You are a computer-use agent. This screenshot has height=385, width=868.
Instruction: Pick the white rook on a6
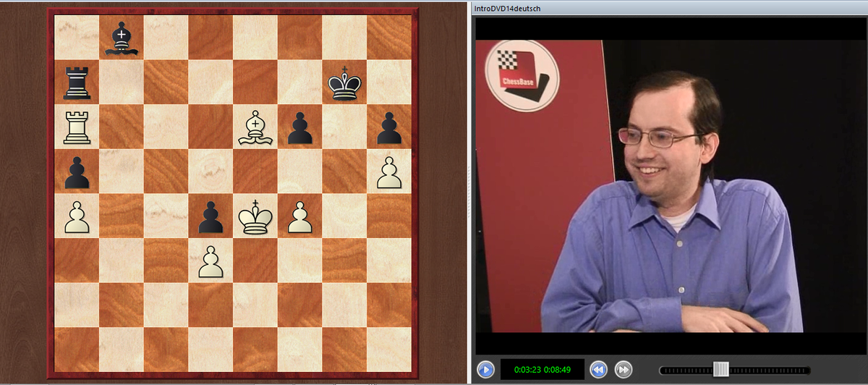tap(77, 127)
